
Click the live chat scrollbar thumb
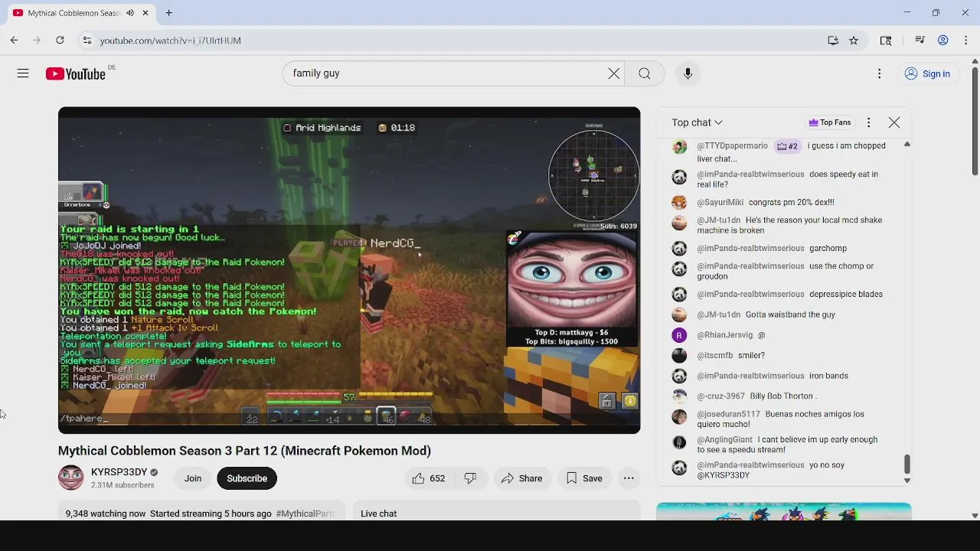point(907,464)
